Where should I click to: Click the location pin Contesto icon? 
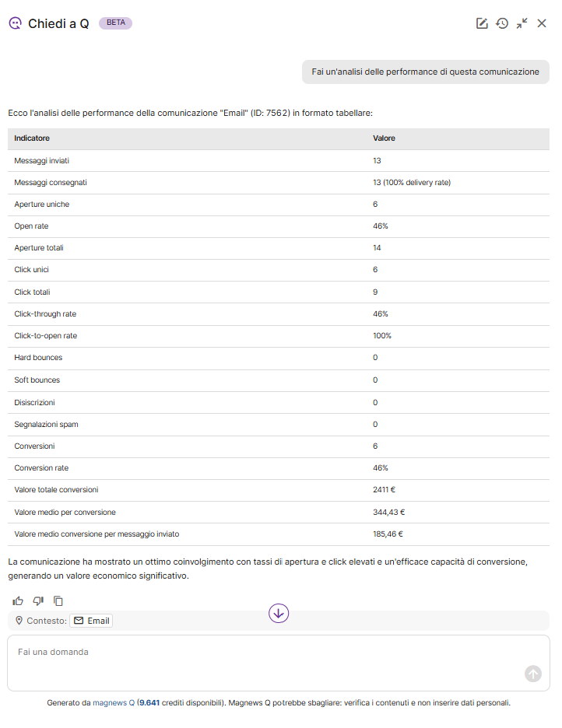click(x=19, y=621)
